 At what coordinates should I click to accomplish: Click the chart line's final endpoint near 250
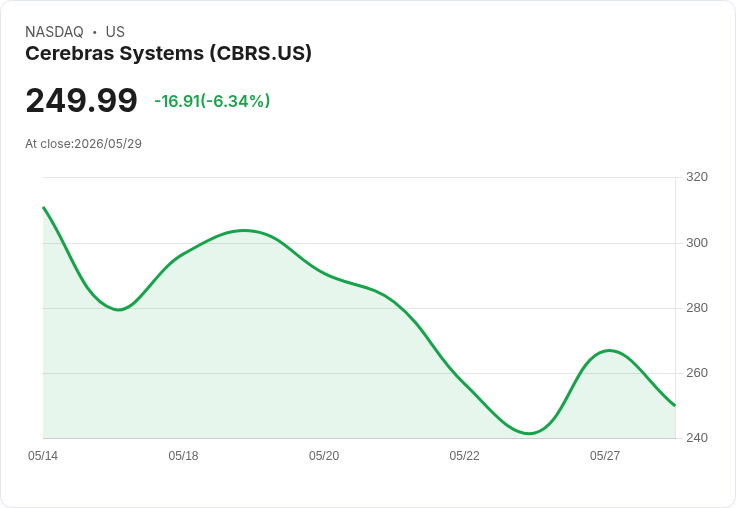(x=675, y=406)
